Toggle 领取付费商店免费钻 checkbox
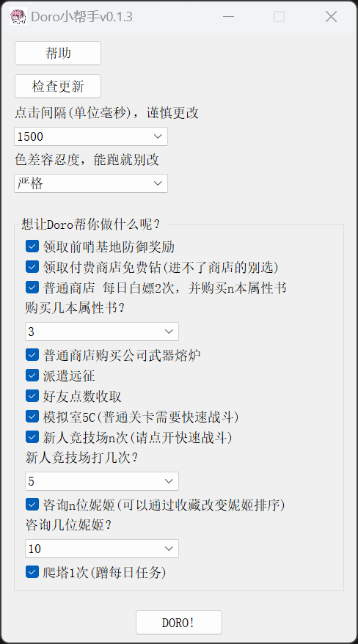The image size is (358, 644). pos(32,267)
